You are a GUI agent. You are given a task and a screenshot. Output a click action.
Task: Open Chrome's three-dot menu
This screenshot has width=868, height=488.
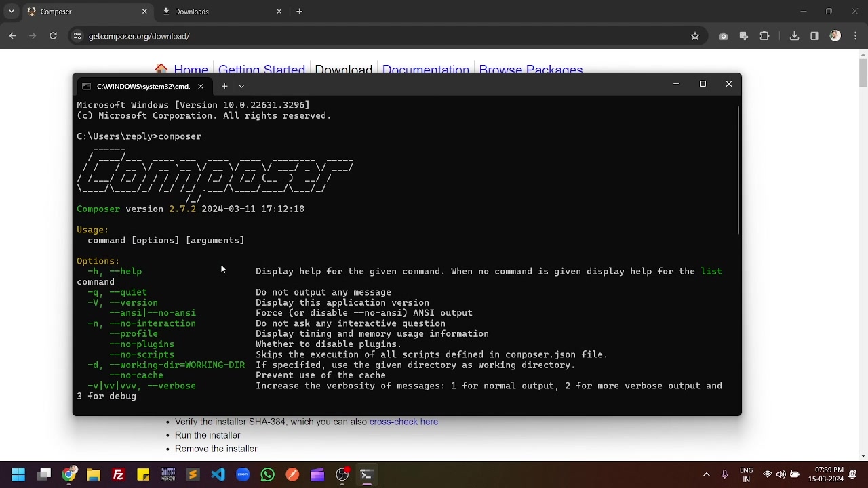[855, 36]
